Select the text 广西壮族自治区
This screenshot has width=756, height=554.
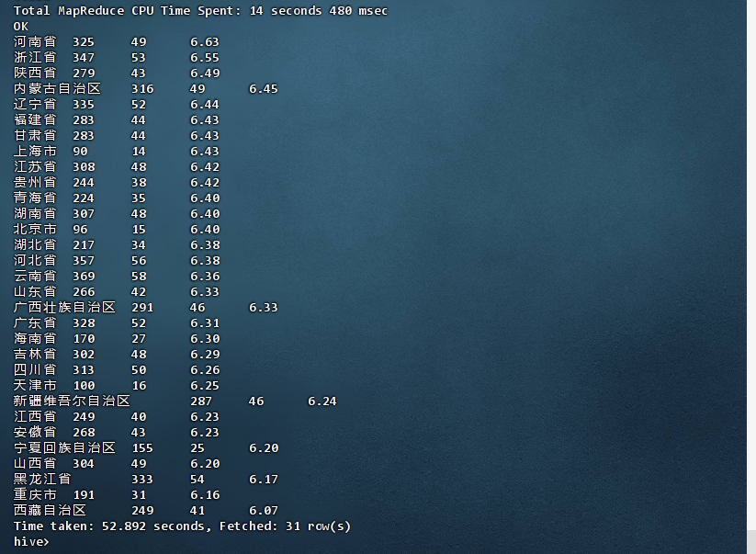coord(64,307)
